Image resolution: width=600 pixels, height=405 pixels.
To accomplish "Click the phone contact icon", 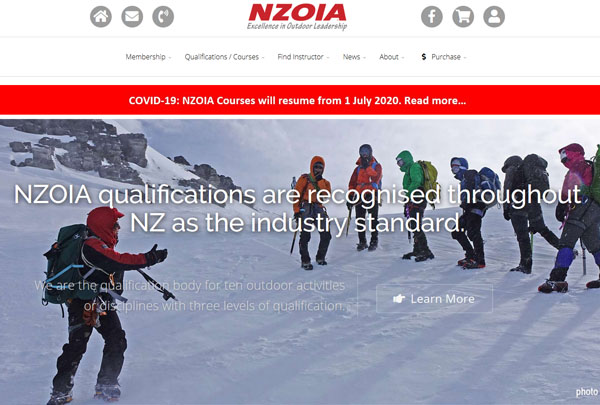I will click(163, 16).
